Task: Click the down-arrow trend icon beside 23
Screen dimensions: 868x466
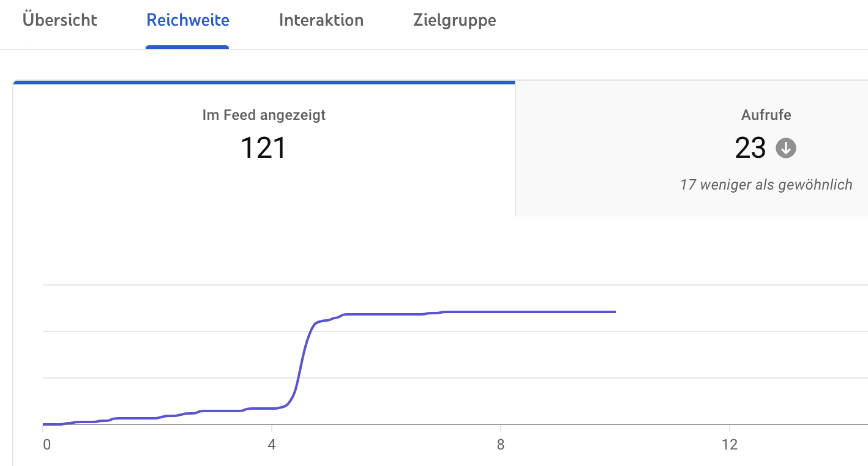Action: coord(786,148)
